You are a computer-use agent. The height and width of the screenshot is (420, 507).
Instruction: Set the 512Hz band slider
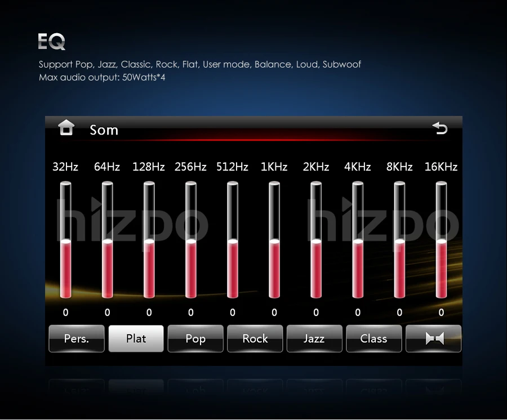[x=233, y=240]
